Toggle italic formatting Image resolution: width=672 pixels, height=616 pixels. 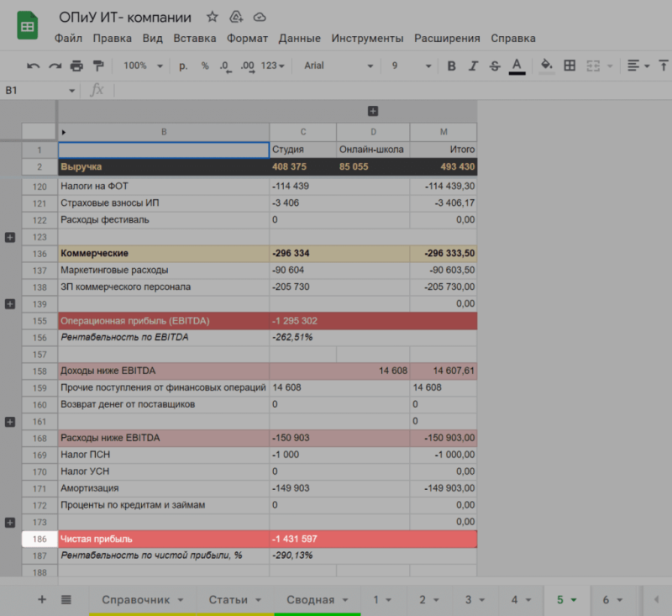473,66
